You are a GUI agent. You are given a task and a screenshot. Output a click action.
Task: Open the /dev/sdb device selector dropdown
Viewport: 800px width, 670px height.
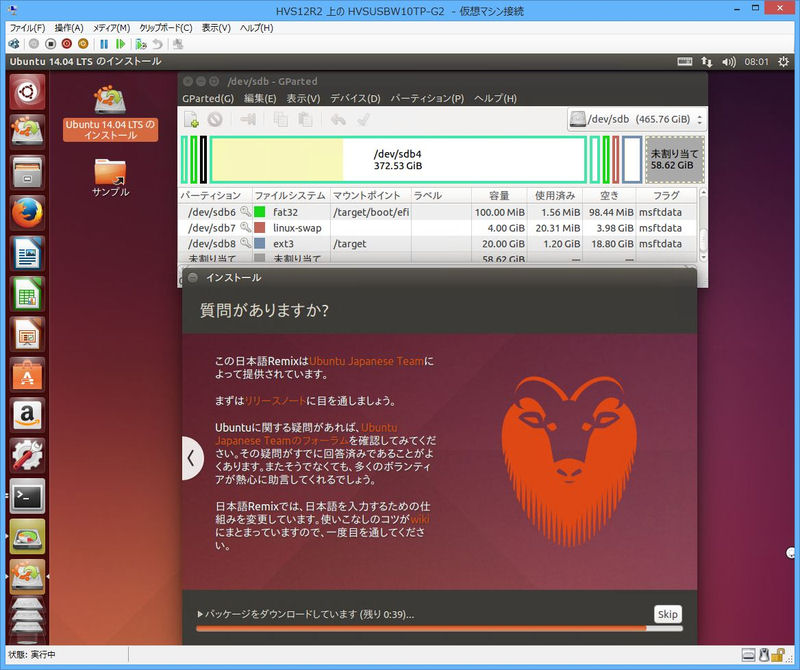click(x=636, y=120)
